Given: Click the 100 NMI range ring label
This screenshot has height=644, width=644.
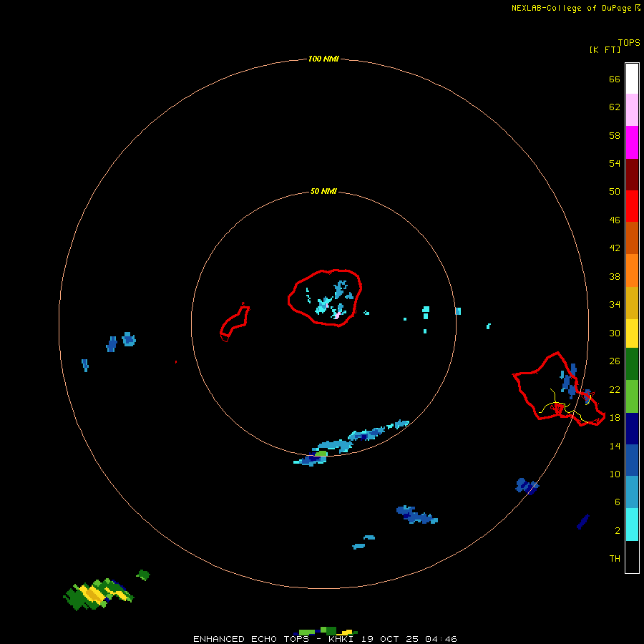Looking at the screenshot, I should click(323, 59).
